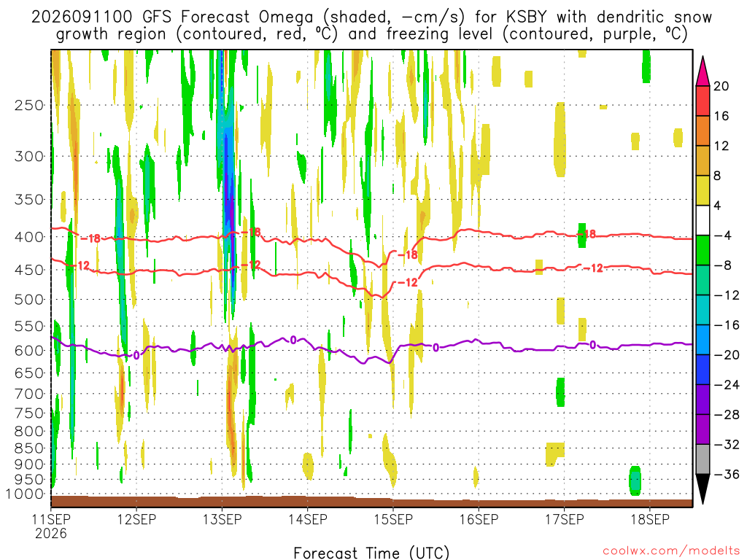Click the gray -32 to -36 colorbar segment
This screenshot has width=747, height=560.
click(703, 459)
